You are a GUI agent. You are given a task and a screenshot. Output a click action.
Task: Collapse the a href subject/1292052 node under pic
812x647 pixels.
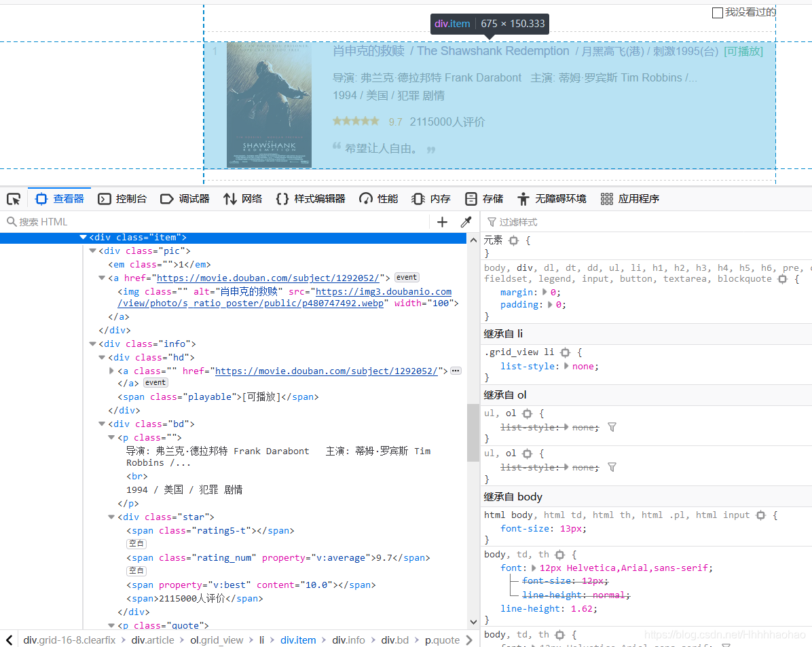tap(102, 278)
